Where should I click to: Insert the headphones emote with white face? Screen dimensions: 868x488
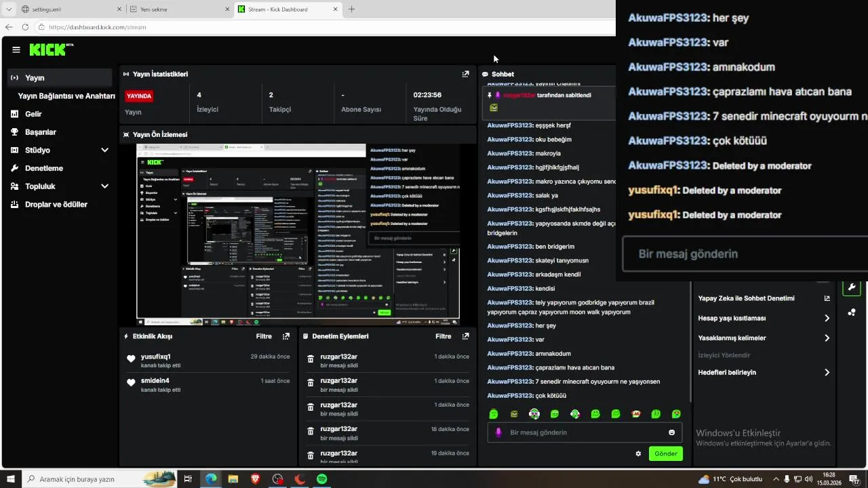(x=534, y=414)
